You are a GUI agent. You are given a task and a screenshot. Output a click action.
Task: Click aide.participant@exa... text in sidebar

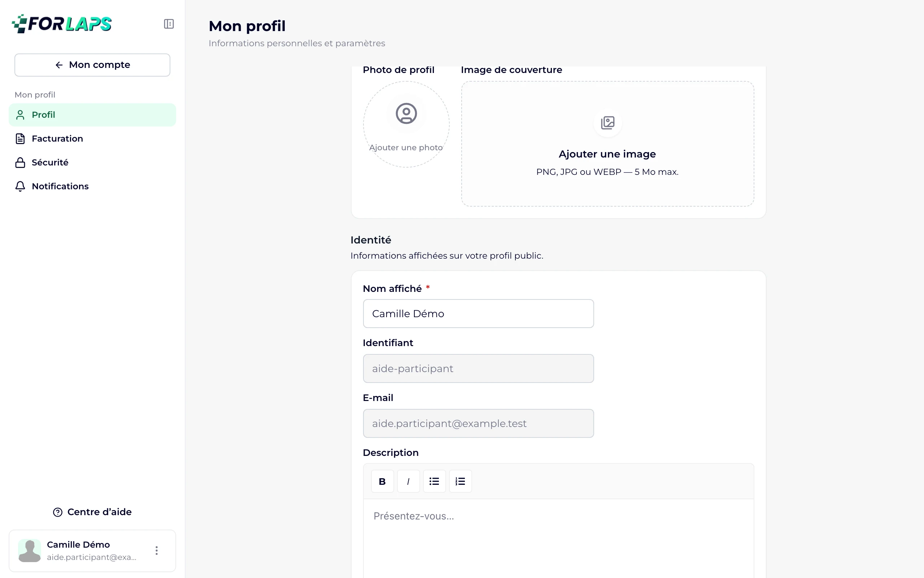92,557
